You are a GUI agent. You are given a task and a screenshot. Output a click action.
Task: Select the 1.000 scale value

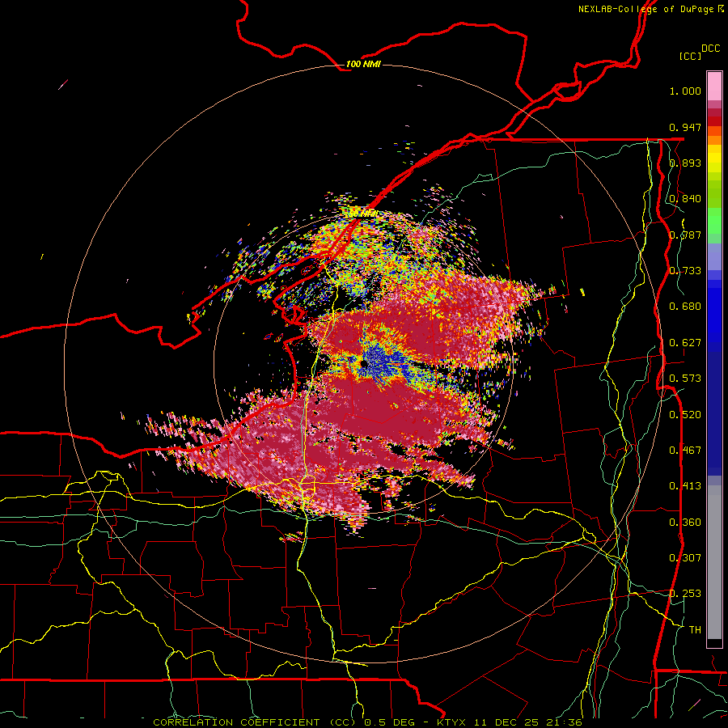(x=685, y=91)
